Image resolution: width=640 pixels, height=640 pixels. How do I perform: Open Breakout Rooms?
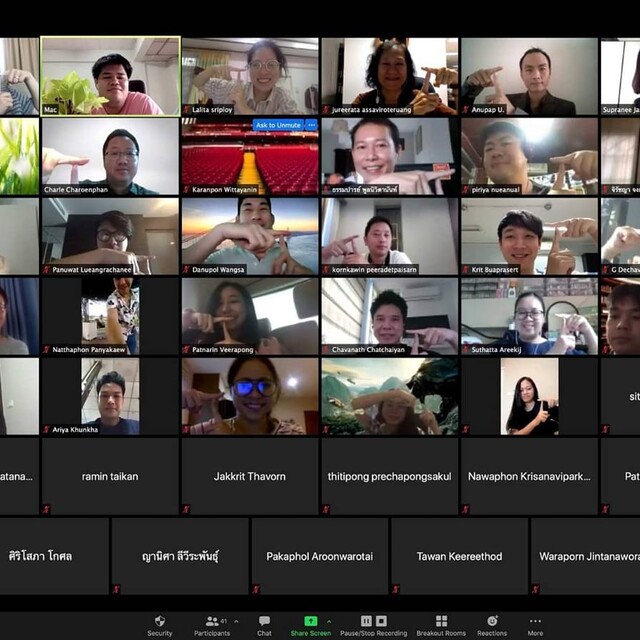pyautogui.click(x=441, y=625)
